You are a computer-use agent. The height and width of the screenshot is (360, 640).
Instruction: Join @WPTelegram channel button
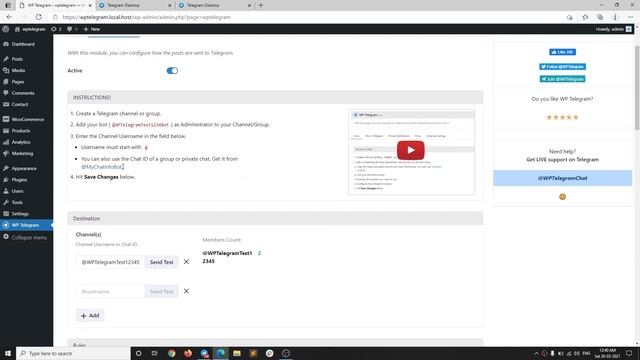562,79
